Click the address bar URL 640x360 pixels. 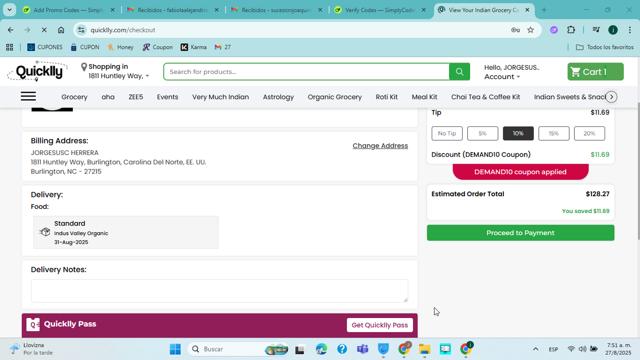(x=122, y=30)
